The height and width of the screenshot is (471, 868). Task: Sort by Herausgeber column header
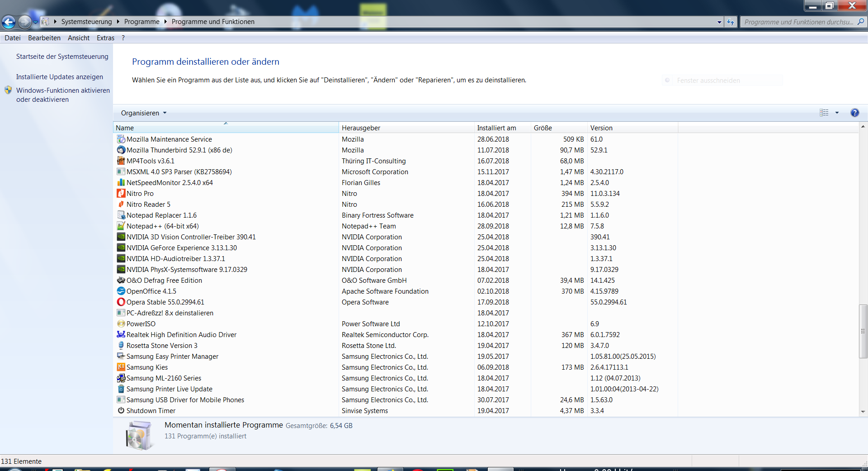pyautogui.click(x=406, y=128)
